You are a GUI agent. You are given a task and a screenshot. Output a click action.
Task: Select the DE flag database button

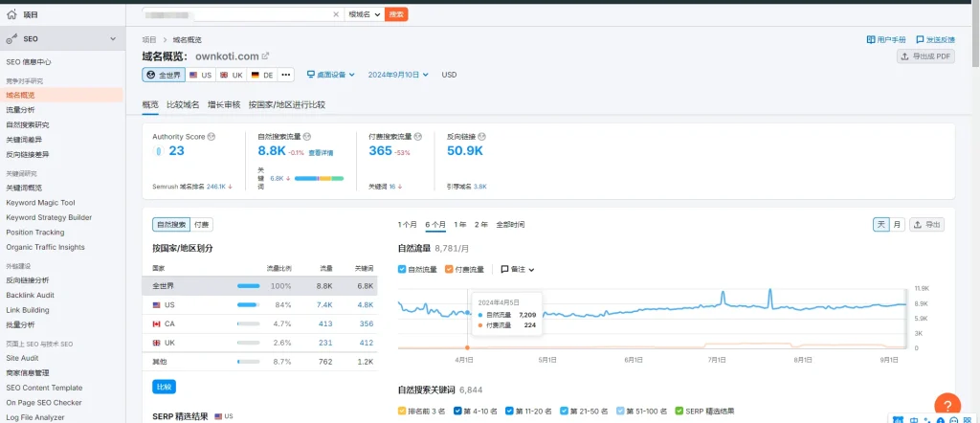pyautogui.click(x=262, y=75)
